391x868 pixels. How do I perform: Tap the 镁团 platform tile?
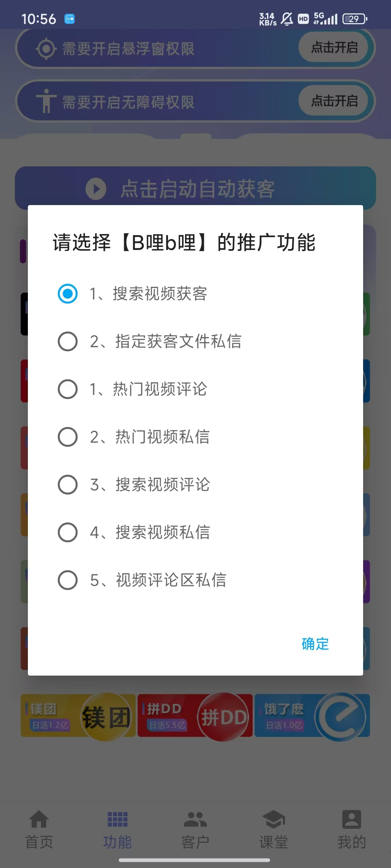78,715
